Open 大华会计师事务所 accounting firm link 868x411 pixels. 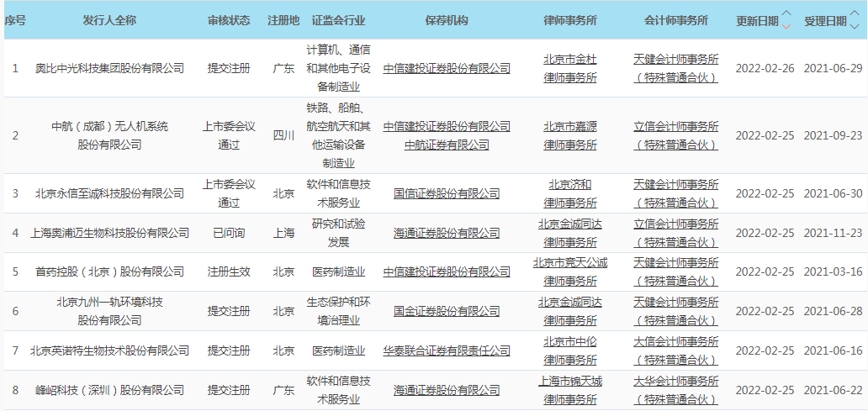(675, 390)
